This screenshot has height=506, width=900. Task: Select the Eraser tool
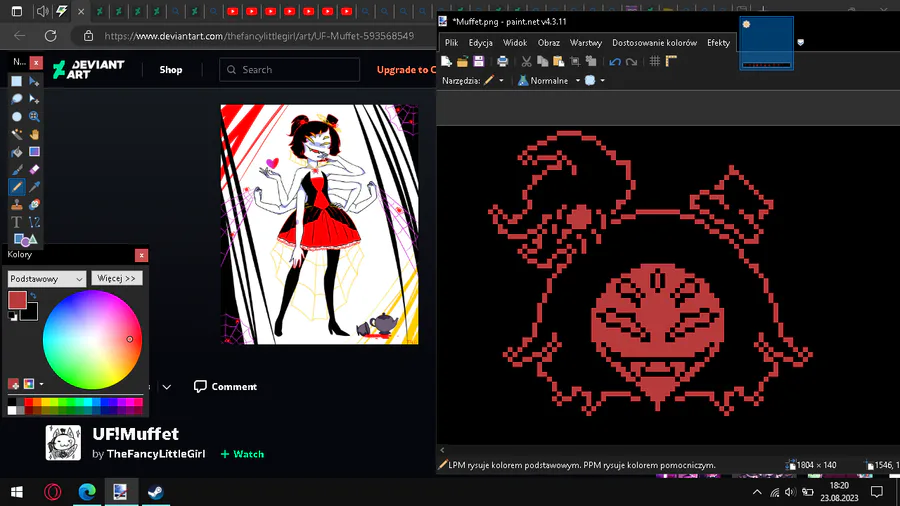[34, 169]
